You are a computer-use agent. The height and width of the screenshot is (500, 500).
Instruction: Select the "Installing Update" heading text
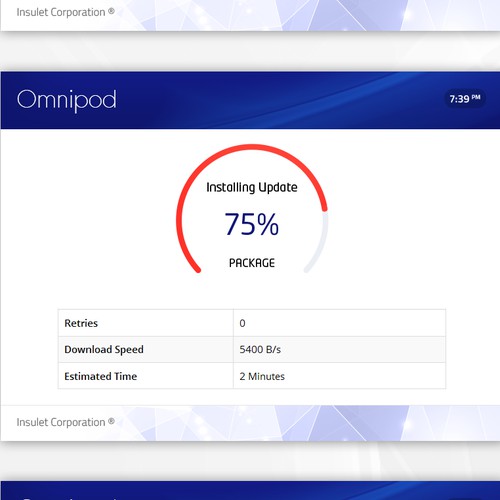click(x=252, y=187)
